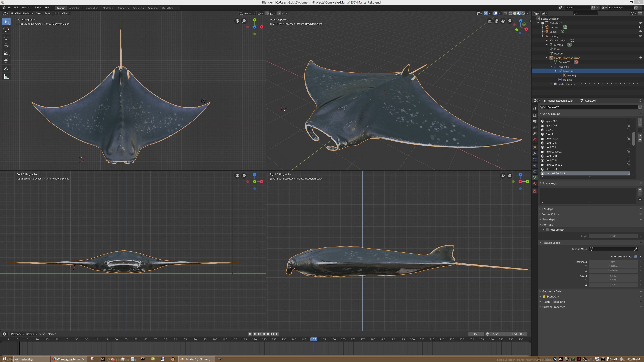This screenshot has width=644, height=362.
Task: Open the timeline Keying menu
Action: pos(31,334)
